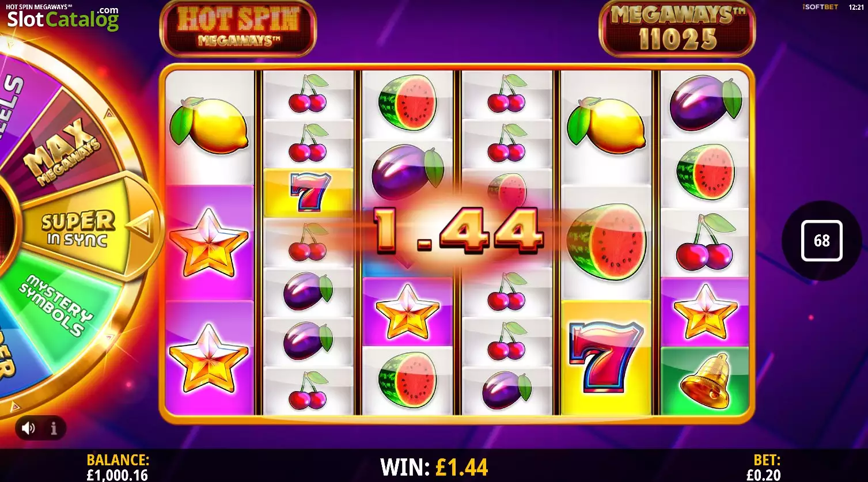
Task: Open the game info icon
Action: (x=54, y=428)
